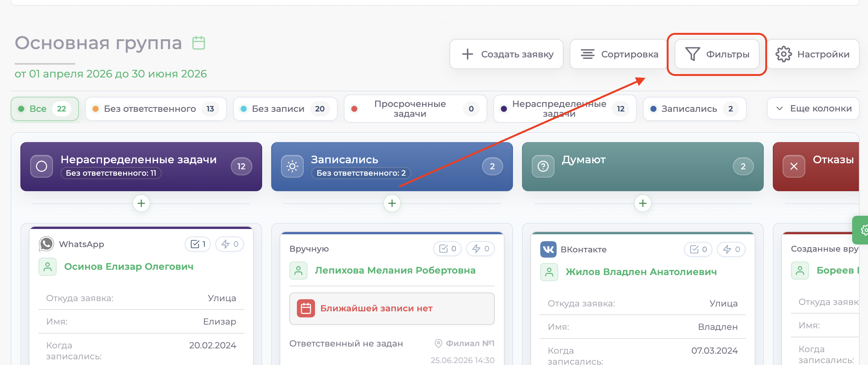The image size is (868, 365).
Task: Expand the Еще колонки dropdown
Action: point(813,109)
